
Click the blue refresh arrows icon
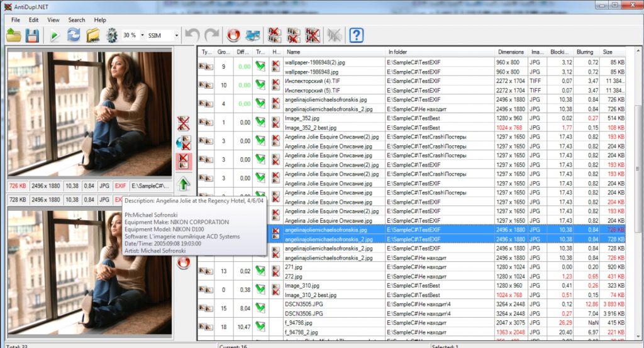[74, 35]
